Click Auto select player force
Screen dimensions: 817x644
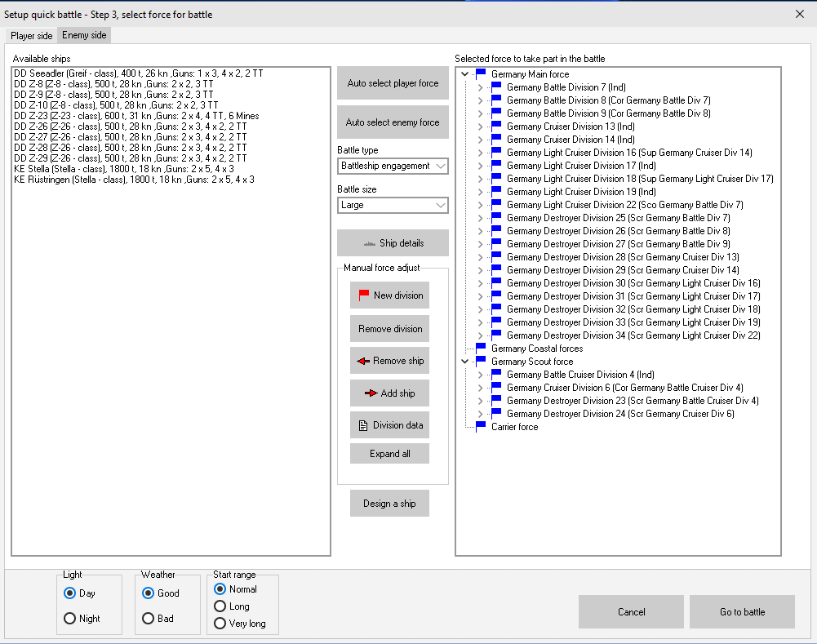393,82
